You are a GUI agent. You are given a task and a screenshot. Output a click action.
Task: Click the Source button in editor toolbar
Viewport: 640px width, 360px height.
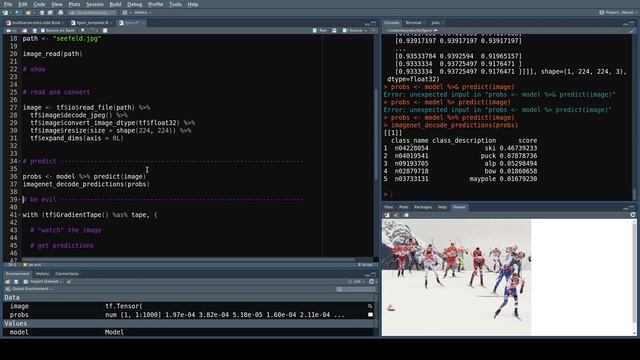(x=353, y=31)
